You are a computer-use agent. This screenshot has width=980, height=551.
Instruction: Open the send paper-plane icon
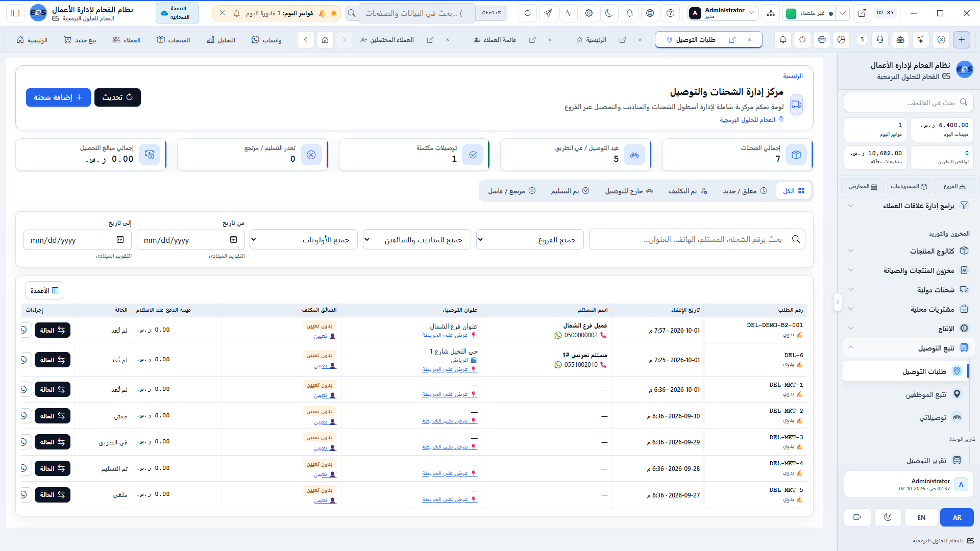click(548, 13)
